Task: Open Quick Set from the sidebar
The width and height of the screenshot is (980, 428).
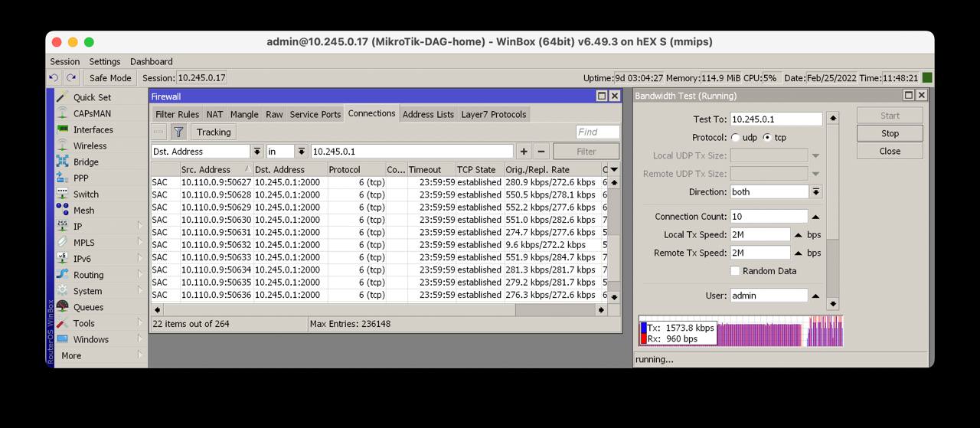Action: [x=92, y=97]
